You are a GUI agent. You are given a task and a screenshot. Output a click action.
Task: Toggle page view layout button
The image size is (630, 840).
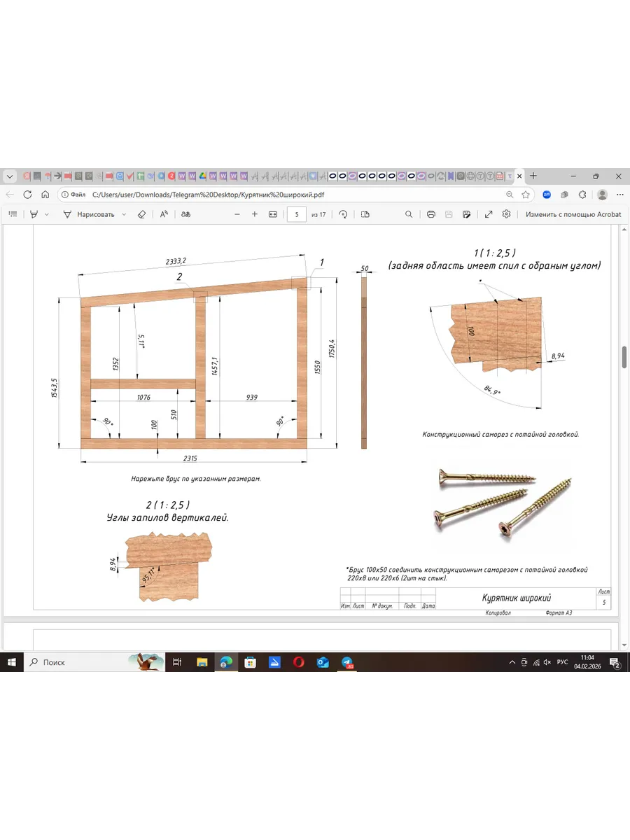[365, 214]
